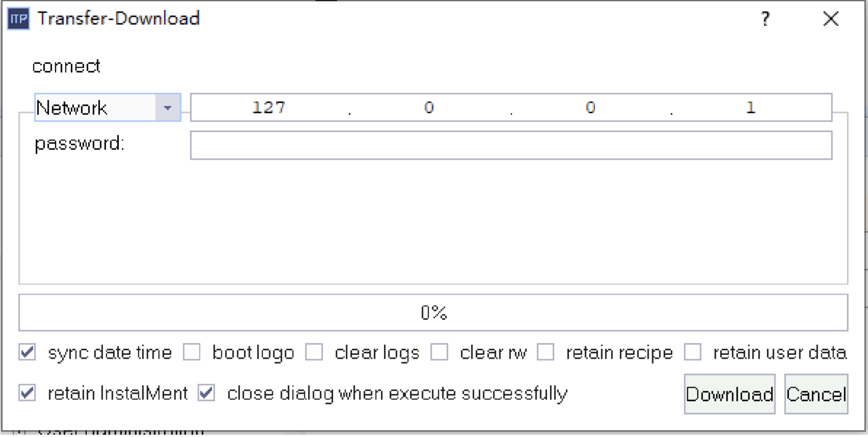Enable the clear rw option
868x437 pixels.
(x=440, y=352)
